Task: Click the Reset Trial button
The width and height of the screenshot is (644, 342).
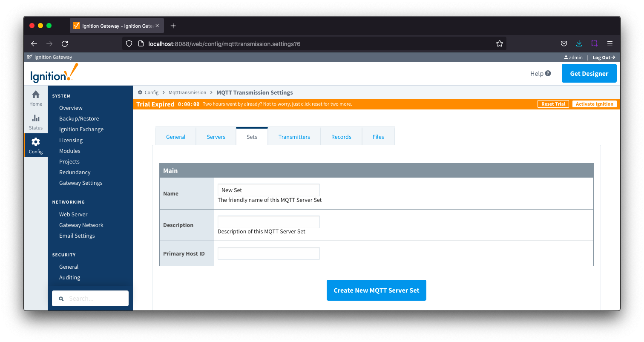Action: [x=553, y=104]
